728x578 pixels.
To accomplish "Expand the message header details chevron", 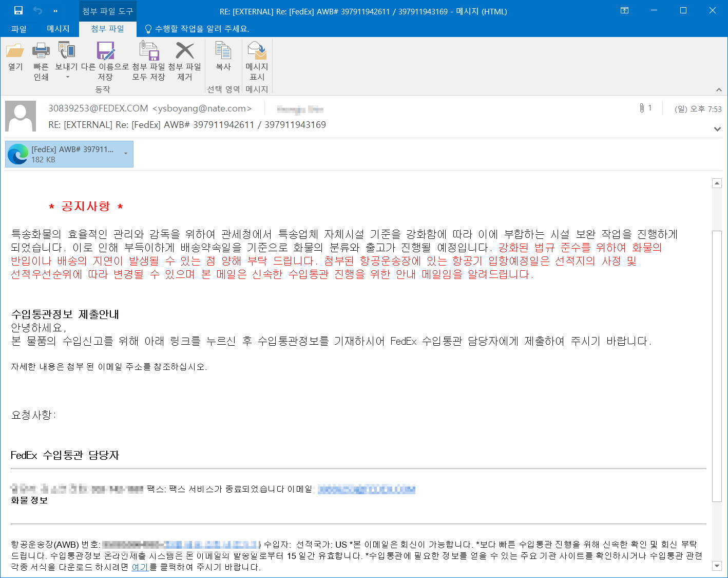I will [718, 129].
